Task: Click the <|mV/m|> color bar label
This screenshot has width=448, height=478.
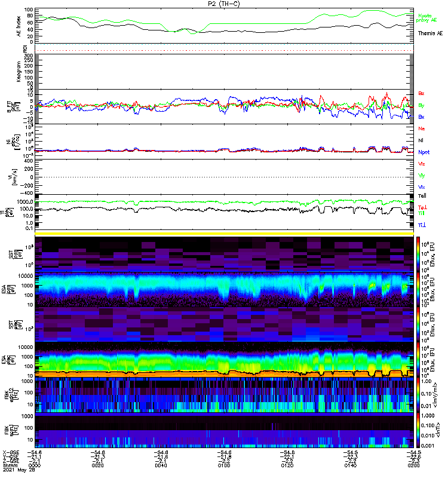Action: click(437, 396)
